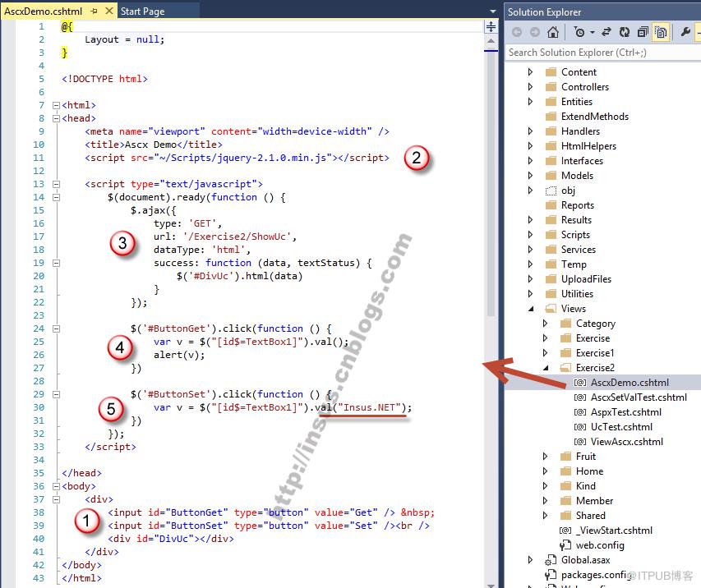Click the Forward arrow in Solution Explorer
The width and height of the screenshot is (701, 588).
coord(535,32)
